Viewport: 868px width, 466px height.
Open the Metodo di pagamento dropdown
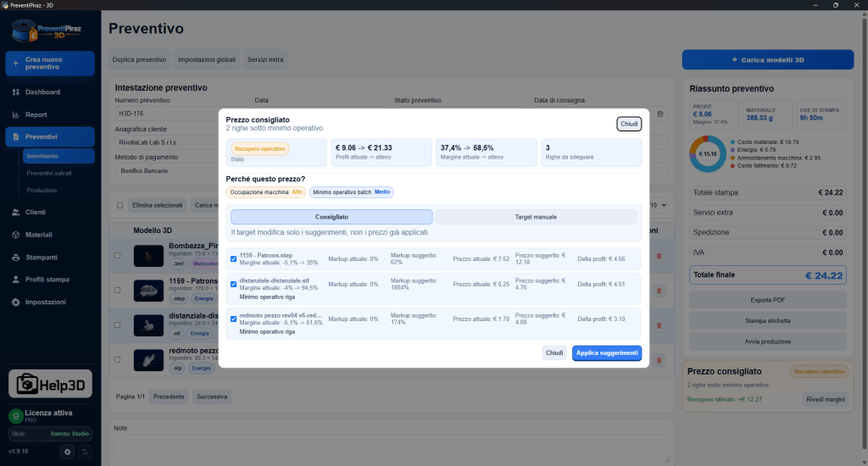168,171
